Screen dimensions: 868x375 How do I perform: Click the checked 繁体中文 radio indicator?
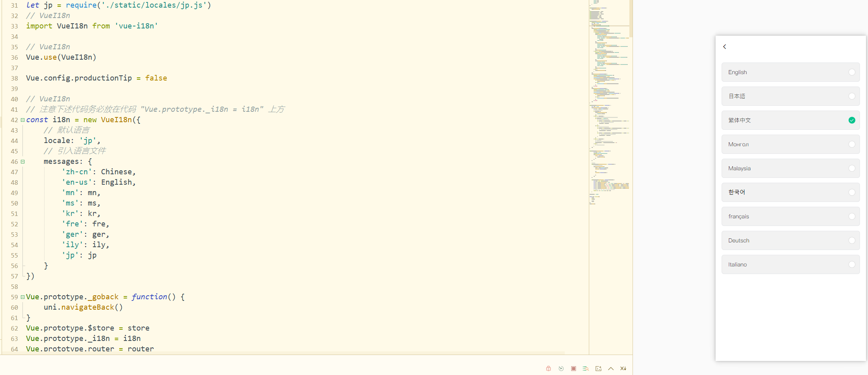tap(852, 120)
